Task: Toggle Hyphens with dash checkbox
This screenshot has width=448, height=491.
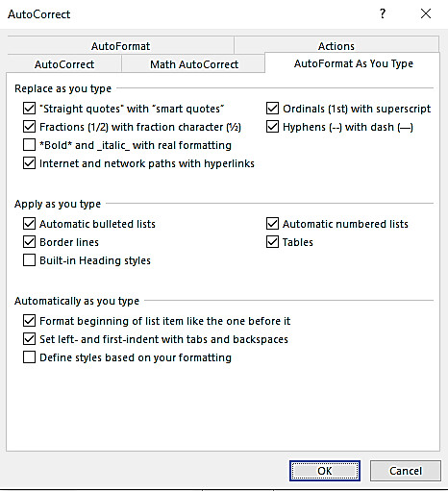Action: pyautogui.click(x=272, y=127)
